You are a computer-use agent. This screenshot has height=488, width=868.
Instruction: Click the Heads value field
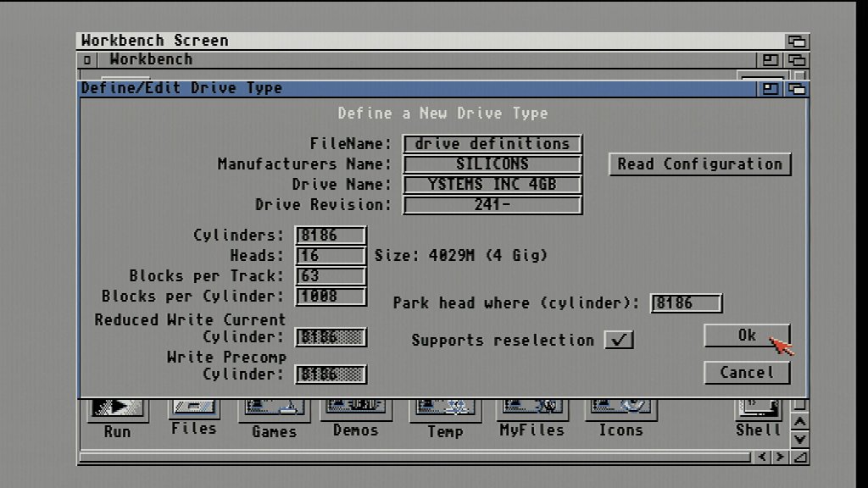click(331, 256)
